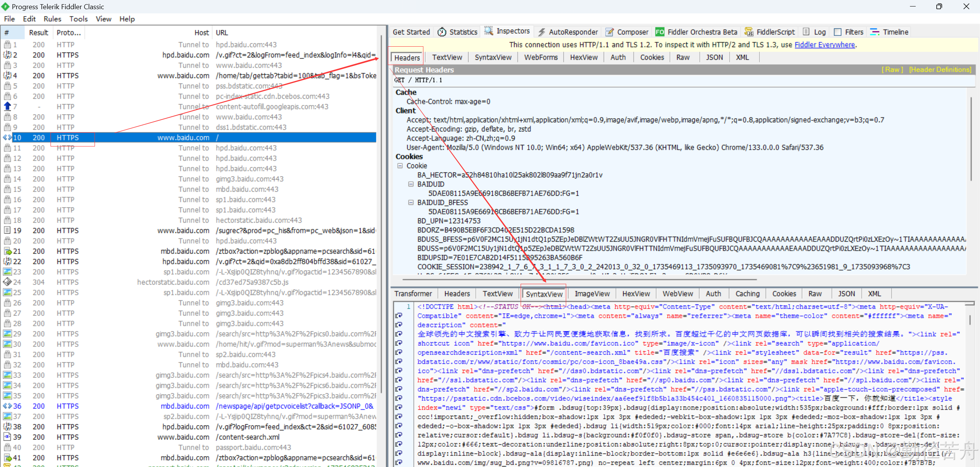The image size is (980, 467).
Task: Toggle the Filters checkbox tab
Action: (x=838, y=32)
